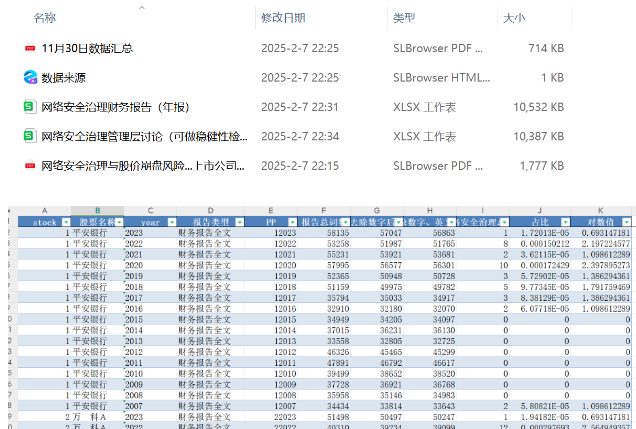
Task: Open the 股票名称 column filter dropdown
Action: point(119,222)
